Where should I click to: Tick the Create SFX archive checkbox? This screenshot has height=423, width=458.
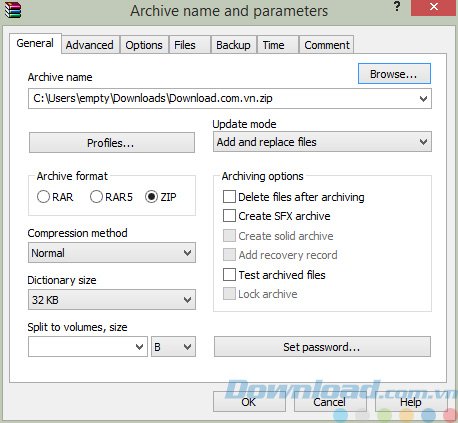(x=229, y=216)
